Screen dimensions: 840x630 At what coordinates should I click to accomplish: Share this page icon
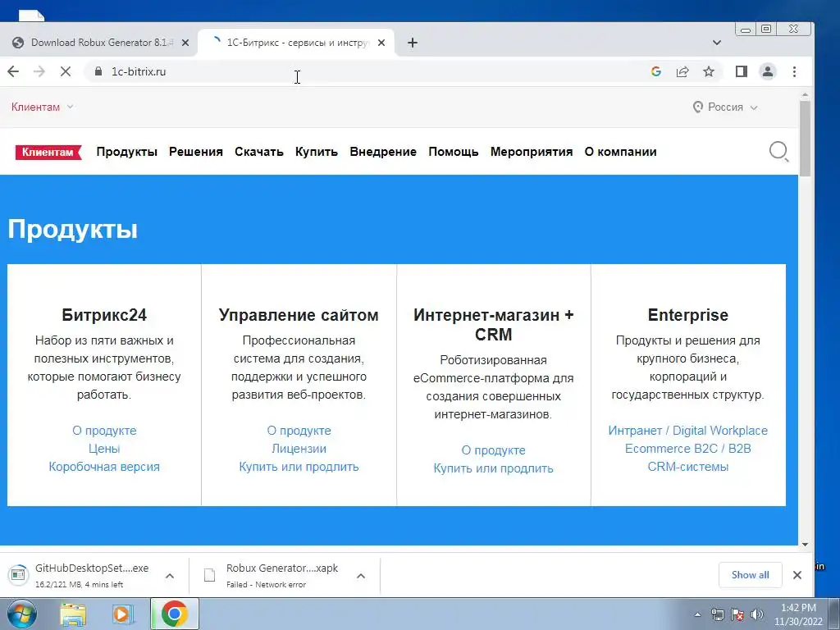tap(682, 71)
